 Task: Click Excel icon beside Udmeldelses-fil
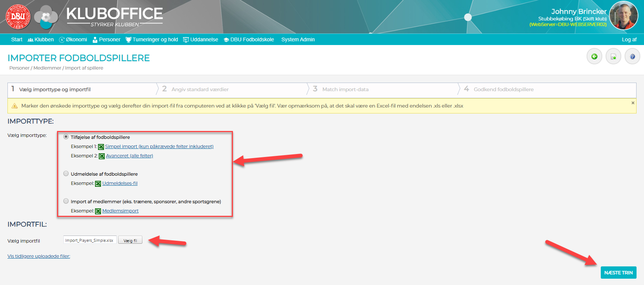tap(98, 183)
